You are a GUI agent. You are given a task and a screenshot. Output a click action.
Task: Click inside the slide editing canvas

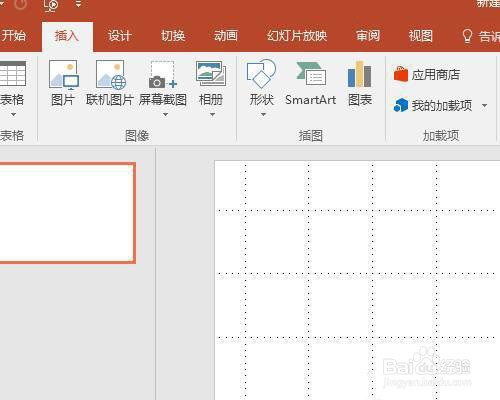357,280
